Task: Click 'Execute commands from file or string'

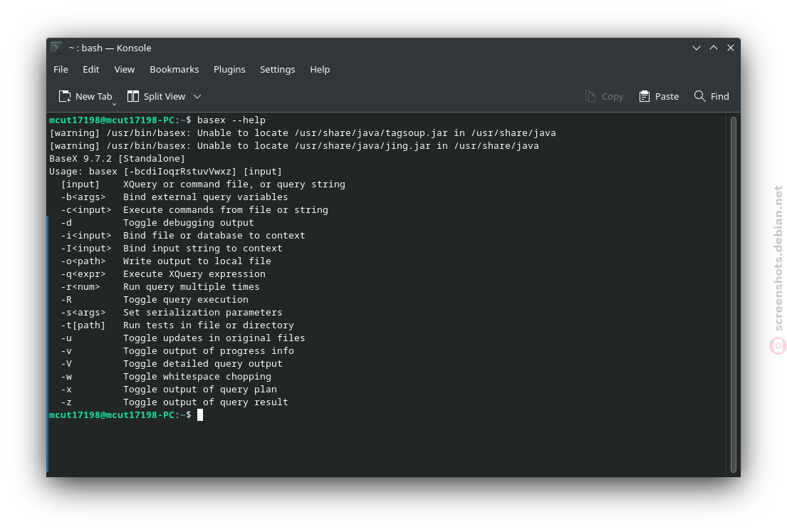Action: click(226, 210)
